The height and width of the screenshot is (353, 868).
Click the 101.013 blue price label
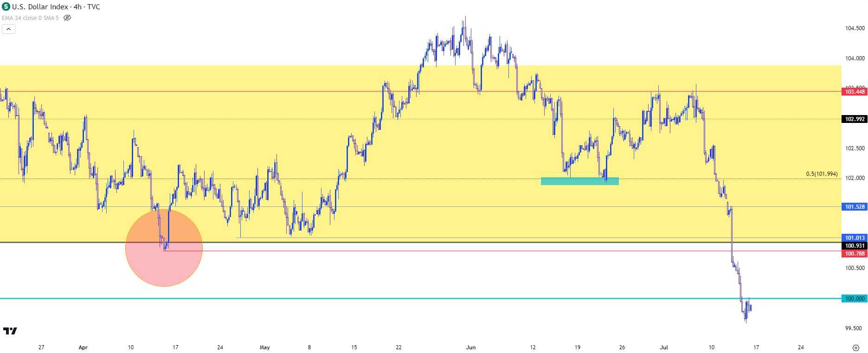point(855,237)
